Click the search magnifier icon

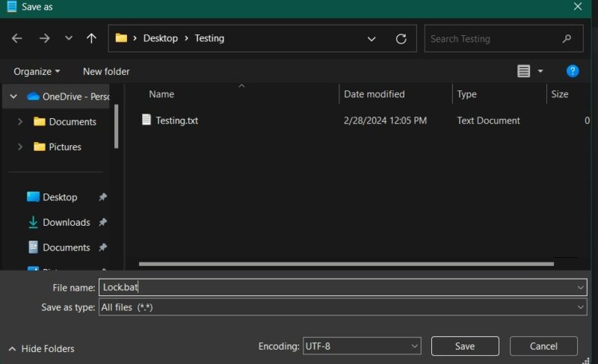[567, 39]
